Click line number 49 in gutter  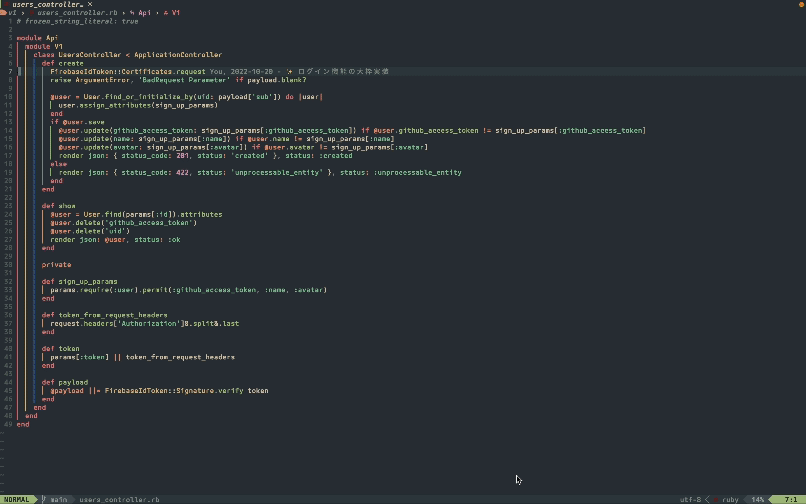[8, 425]
